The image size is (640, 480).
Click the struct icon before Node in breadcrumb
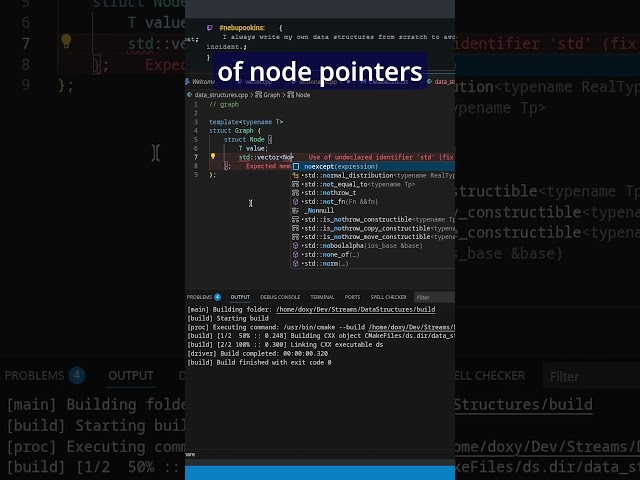(290, 95)
